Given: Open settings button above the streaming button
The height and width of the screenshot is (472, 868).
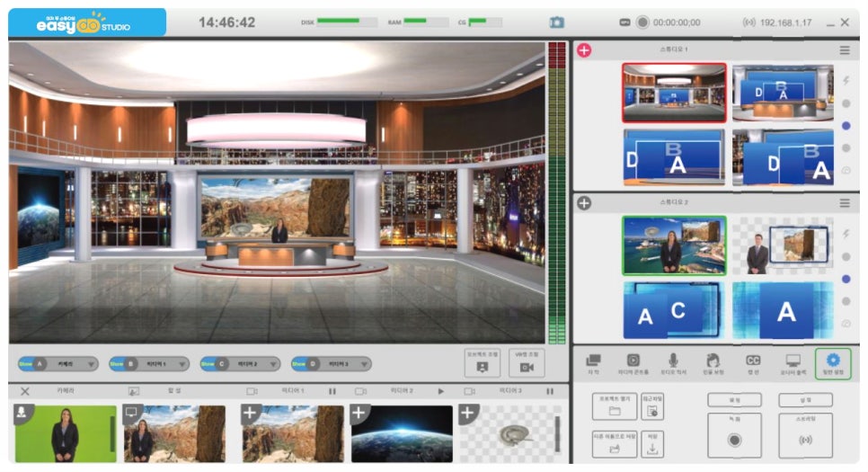Looking at the screenshot, I should [805, 399].
